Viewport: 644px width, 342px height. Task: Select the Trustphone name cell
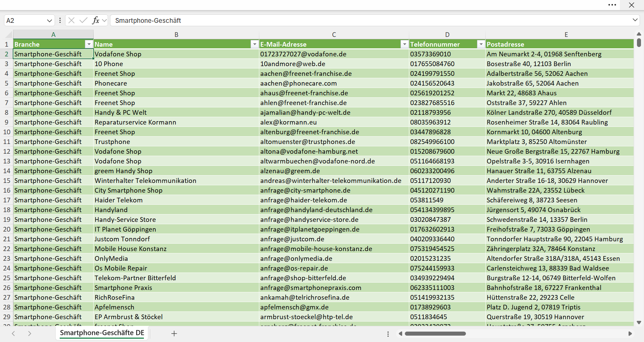[x=176, y=142]
